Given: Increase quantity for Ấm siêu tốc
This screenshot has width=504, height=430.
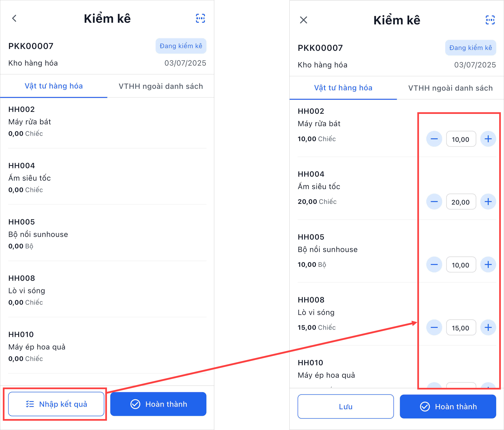Looking at the screenshot, I should tap(488, 202).
